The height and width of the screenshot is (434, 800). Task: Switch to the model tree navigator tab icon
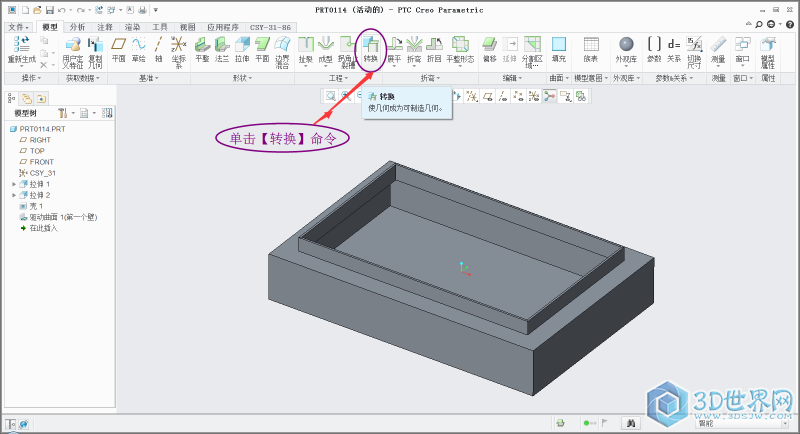click(12, 98)
